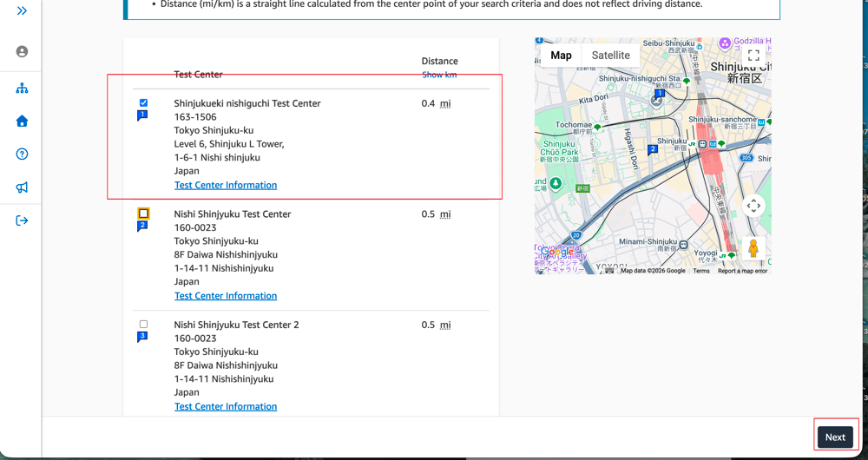Click the Distance column header
Image resolution: width=868 pixels, height=460 pixels.
click(439, 61)
